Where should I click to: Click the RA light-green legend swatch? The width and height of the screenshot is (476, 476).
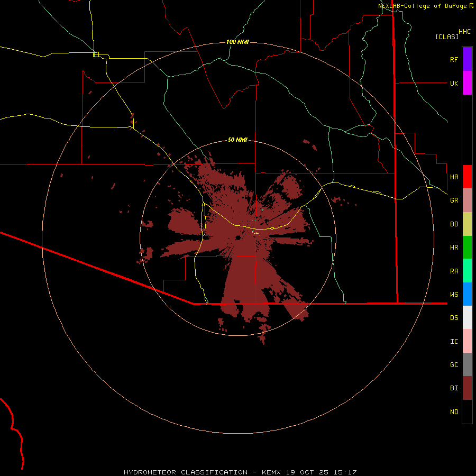point(467,271)
